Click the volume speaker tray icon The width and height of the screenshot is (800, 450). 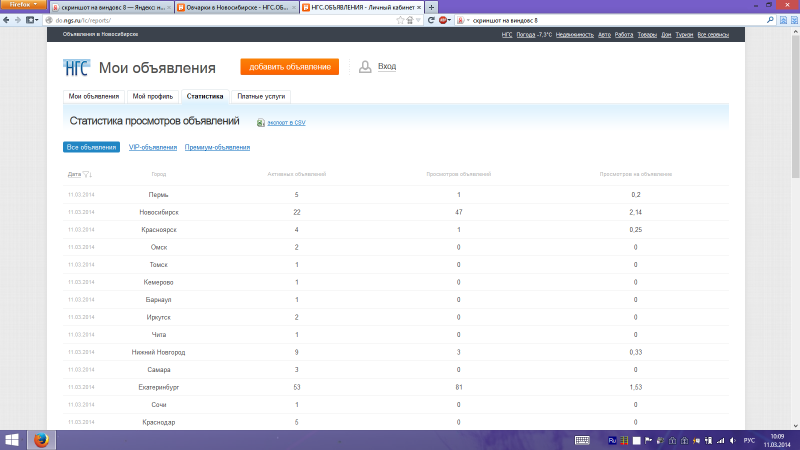[x=733, y=440]
